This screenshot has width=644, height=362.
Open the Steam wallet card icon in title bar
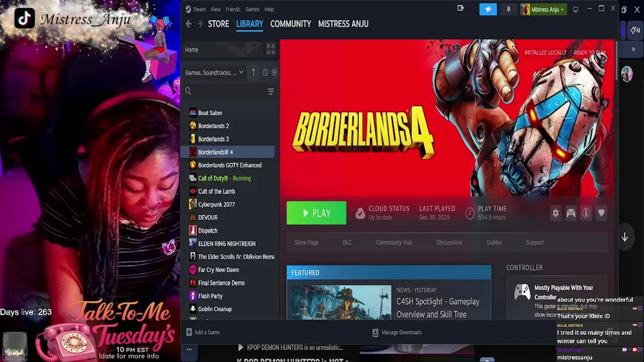460,9
